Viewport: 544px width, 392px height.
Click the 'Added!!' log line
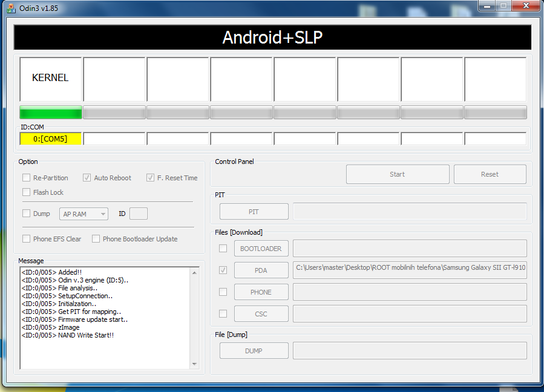[51, 272]
